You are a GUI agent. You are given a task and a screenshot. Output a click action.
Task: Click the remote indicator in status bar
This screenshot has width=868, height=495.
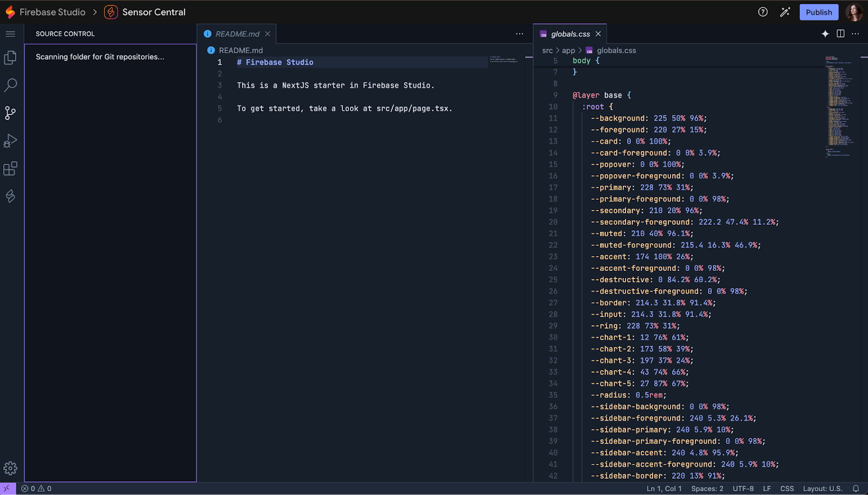(8, 488)
